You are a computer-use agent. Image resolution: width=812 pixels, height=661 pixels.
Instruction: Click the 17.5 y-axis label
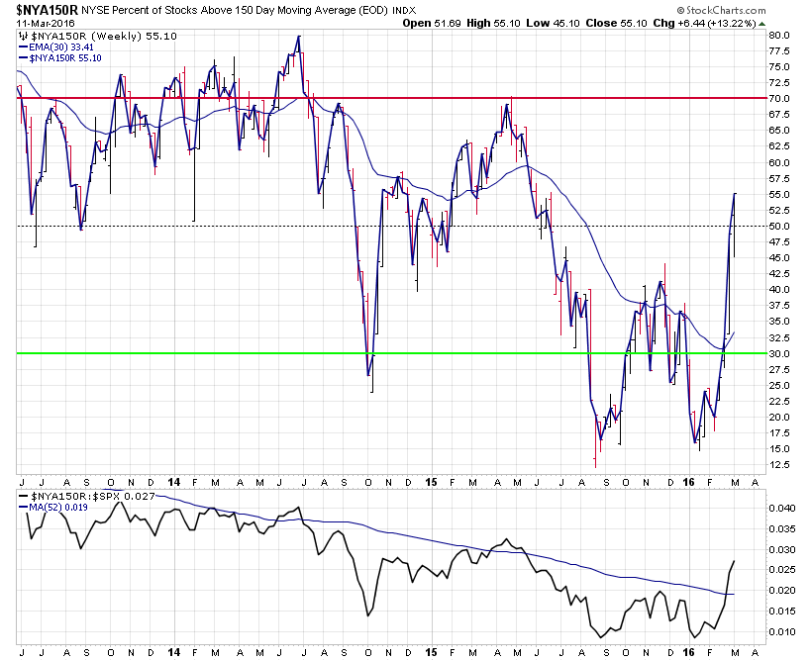779,433
